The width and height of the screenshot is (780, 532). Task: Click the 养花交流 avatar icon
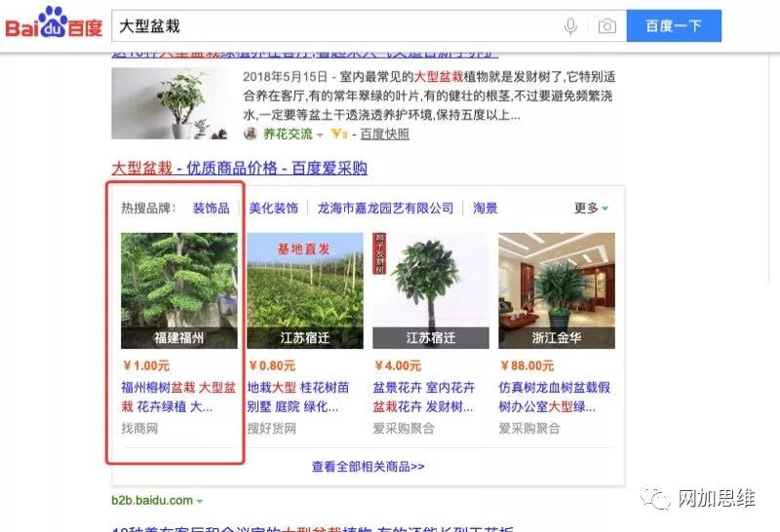click(251, 134)
